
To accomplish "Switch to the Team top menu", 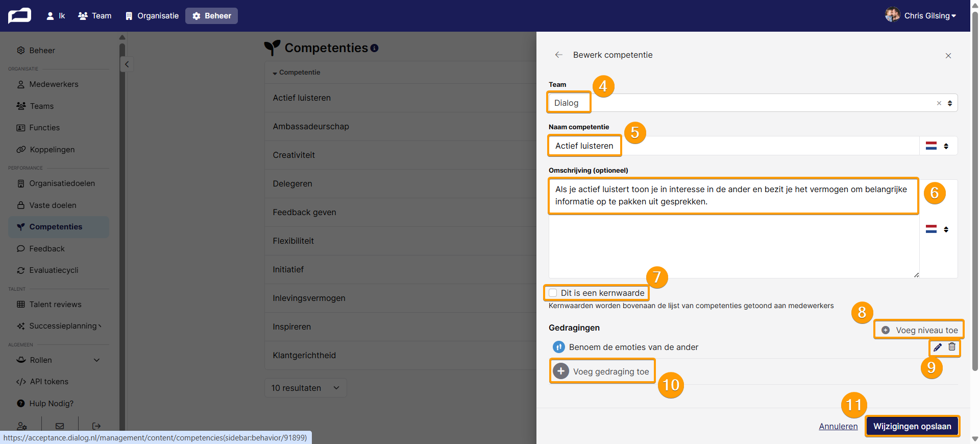I will coord(95,16).
